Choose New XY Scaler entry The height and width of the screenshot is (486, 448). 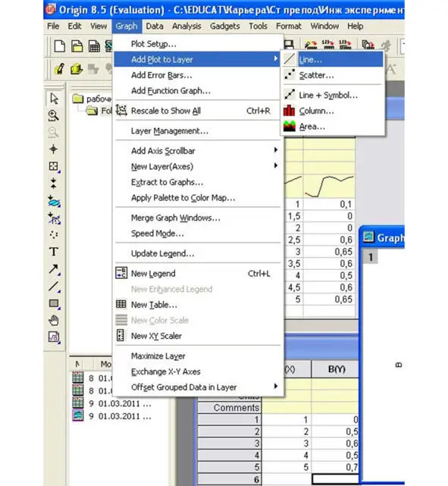tap(197, 336)
